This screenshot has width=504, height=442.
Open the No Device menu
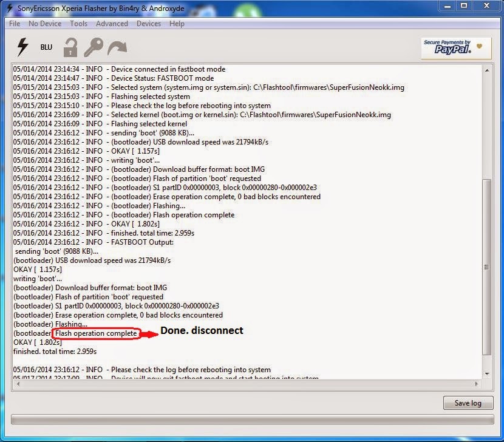(x=45, y=24)
